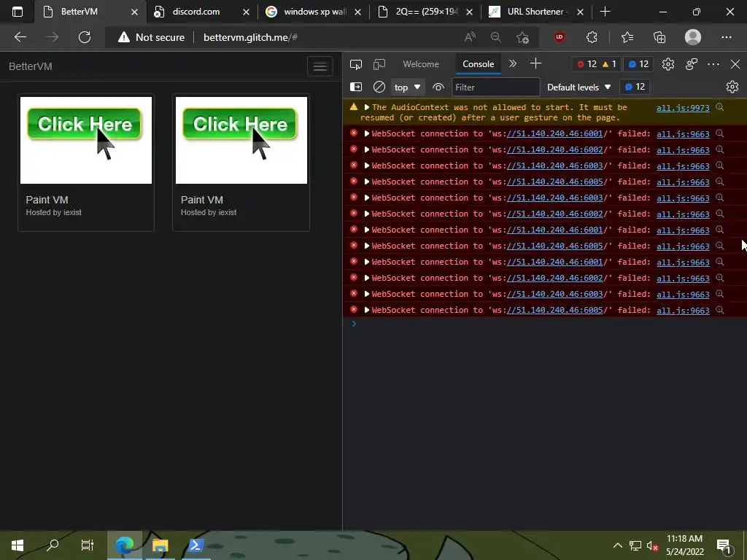
Task: Click the Not secure warning icon
Action: click(124, 37)
